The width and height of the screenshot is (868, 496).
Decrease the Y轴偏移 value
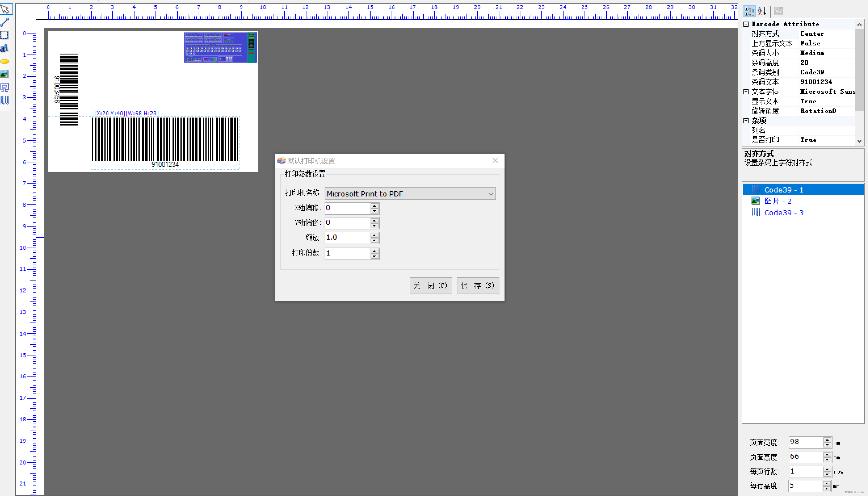tap(375, 226)
